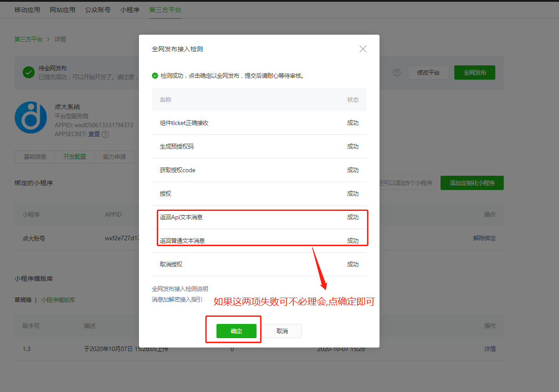Screen dimensions: 559x392
Task: Select the 小程序模版库 tab
Action: point(58,300)
